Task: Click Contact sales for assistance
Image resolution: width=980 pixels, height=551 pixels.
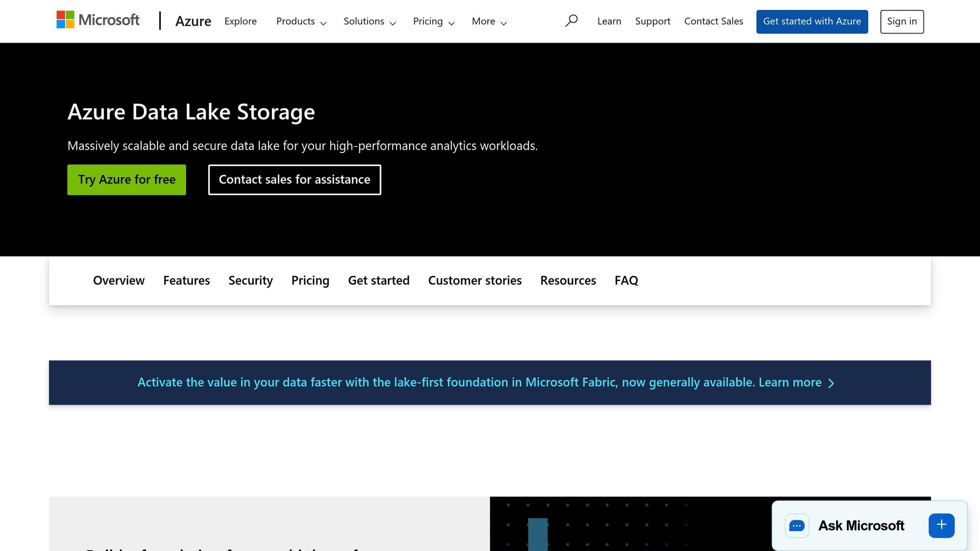Action: (294, 179)
